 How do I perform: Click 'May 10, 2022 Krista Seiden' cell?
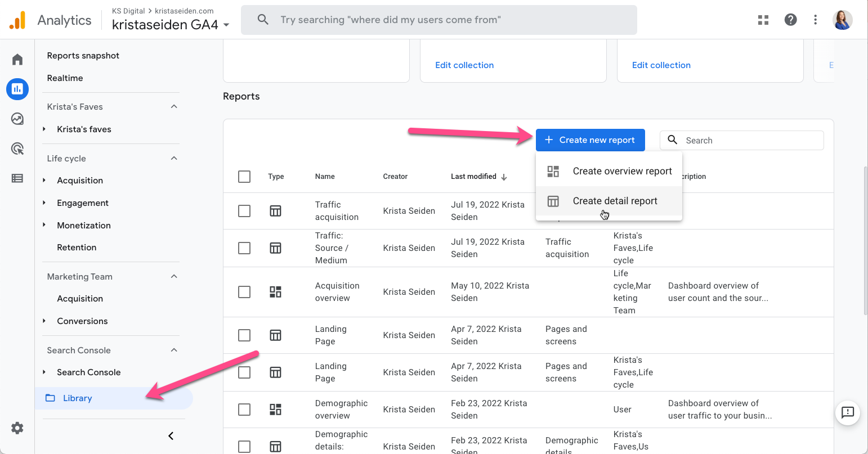[x=490, y=292]
